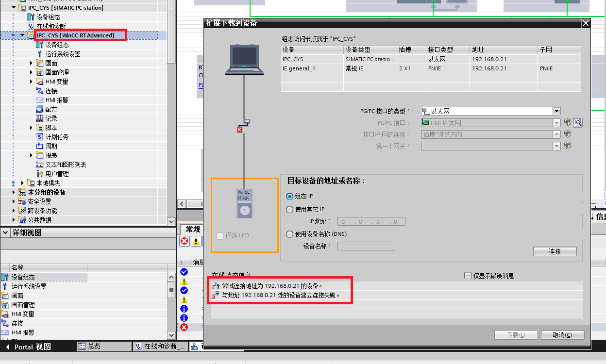Click the 下载 download button
The height and width of the screenshot is (364, 606).
[516, 335]
